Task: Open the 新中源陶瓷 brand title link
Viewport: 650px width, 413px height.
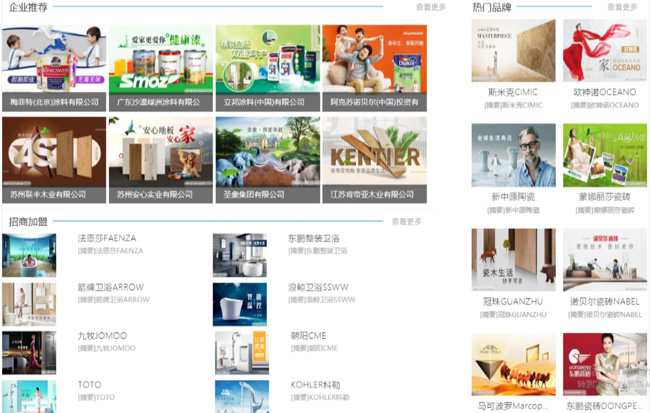Action: 513,197
